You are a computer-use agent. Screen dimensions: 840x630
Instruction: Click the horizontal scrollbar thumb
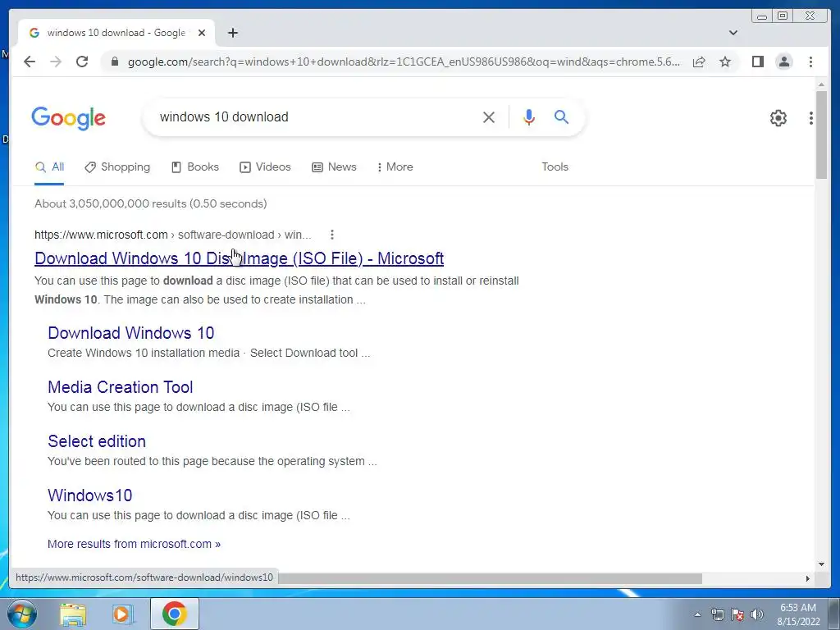[491, 578]
